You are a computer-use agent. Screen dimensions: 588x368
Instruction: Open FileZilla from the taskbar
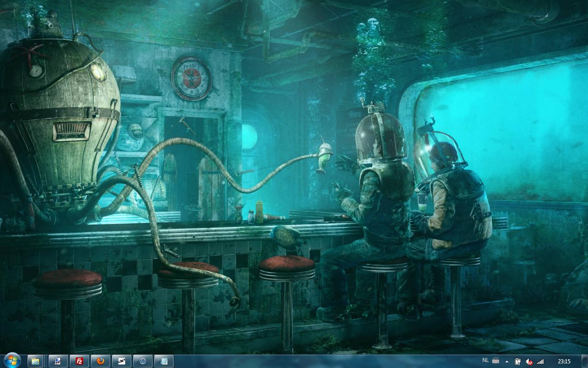79,361
